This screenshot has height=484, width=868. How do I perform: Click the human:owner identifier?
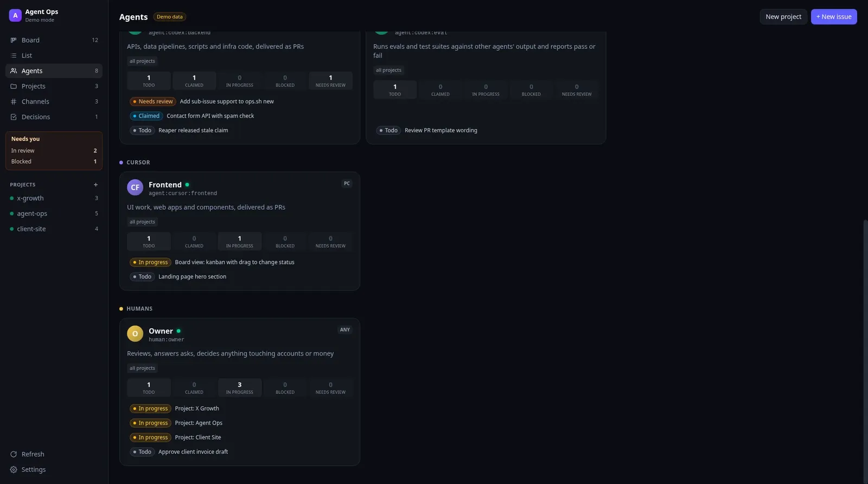(167, 340)
